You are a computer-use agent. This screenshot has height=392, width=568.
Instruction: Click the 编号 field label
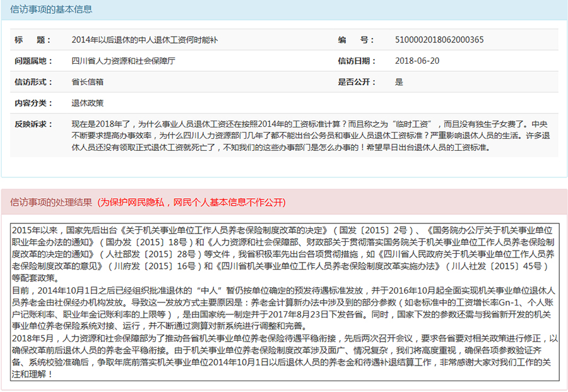[357, 40]
